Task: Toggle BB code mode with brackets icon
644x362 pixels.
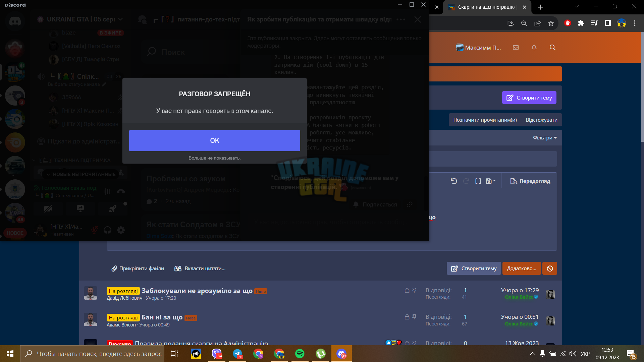Action: tap(478, 181)
